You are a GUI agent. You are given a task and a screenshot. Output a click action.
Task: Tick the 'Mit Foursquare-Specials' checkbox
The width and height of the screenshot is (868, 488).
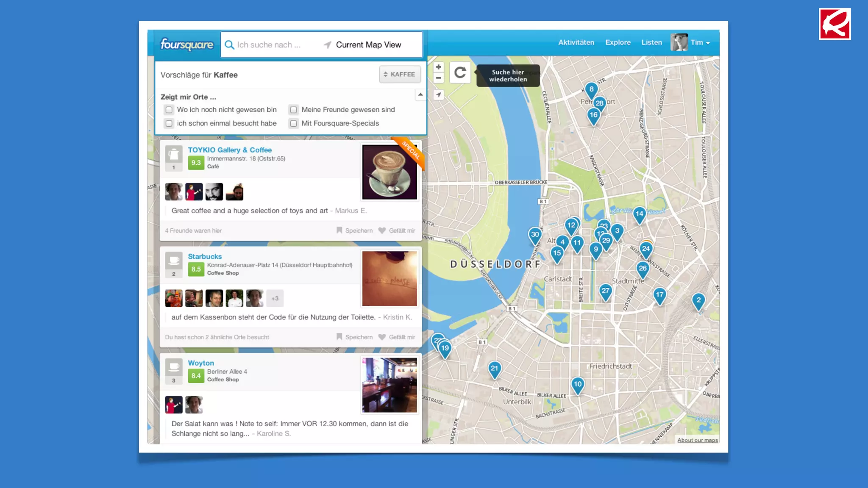pyautogui.click(x=293, y=123)
